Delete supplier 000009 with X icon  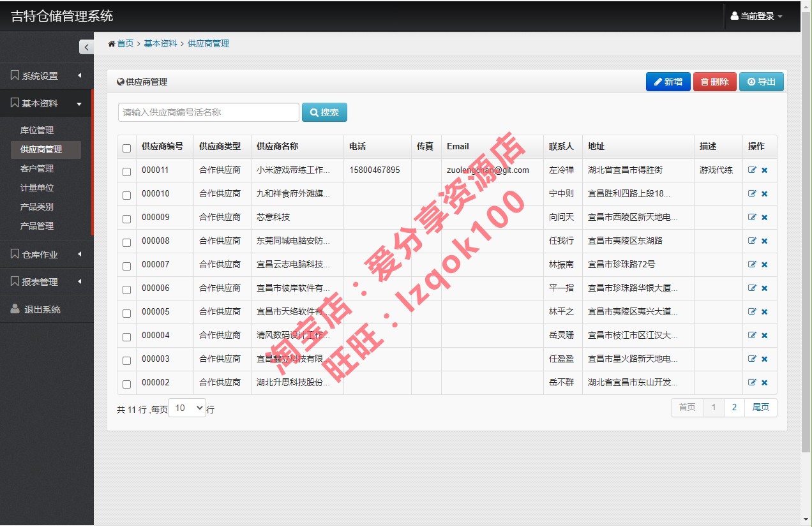764,218
